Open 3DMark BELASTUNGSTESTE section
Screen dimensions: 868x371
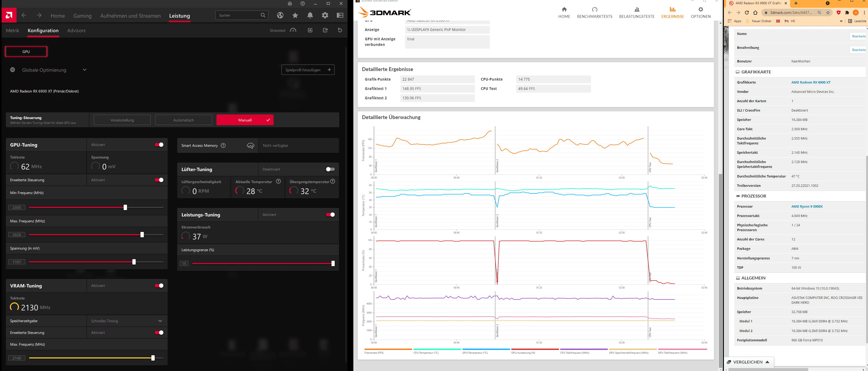click(x=637, y=13)
